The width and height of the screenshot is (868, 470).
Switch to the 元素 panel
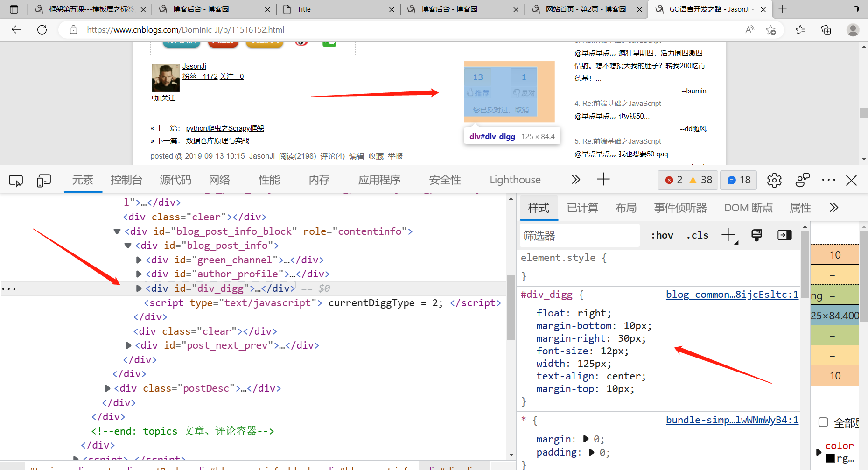(x=83, y=180)
